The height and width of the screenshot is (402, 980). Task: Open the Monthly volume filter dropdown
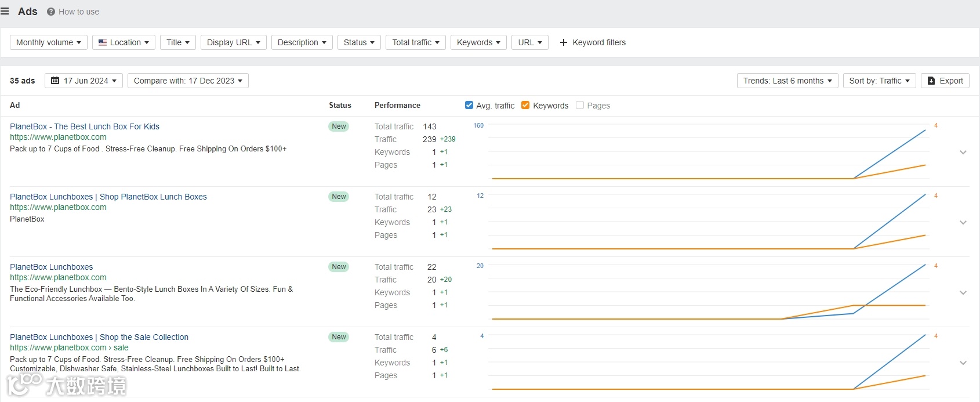[49, 42]
